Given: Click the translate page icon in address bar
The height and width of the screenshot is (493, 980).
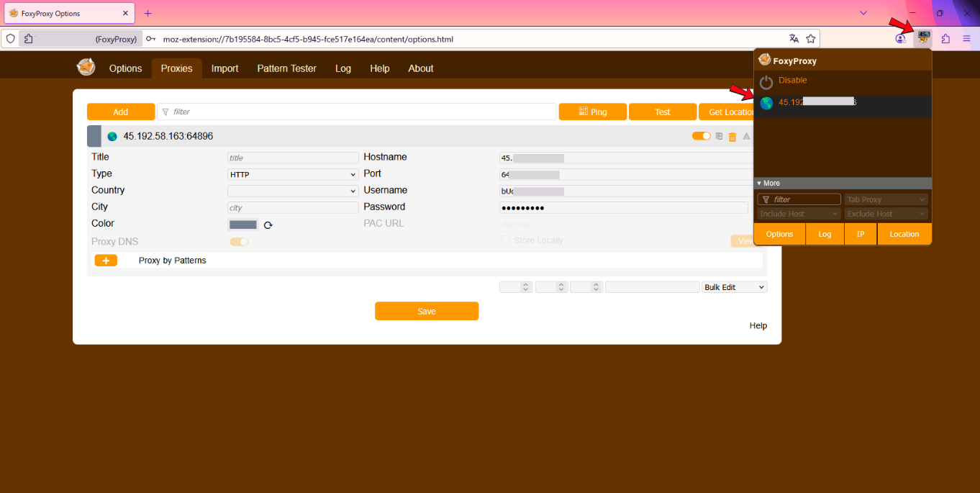Looking at the screenshot, I should (794, 39).
